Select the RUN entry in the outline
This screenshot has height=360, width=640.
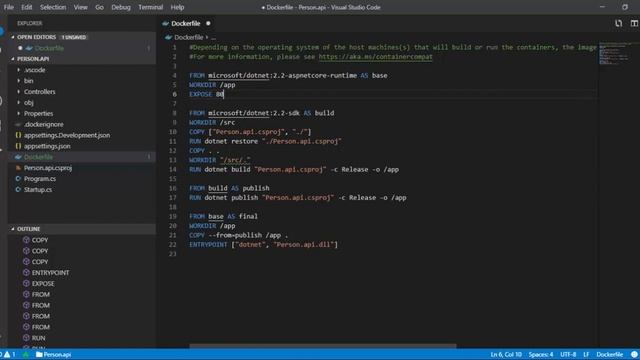38,338
